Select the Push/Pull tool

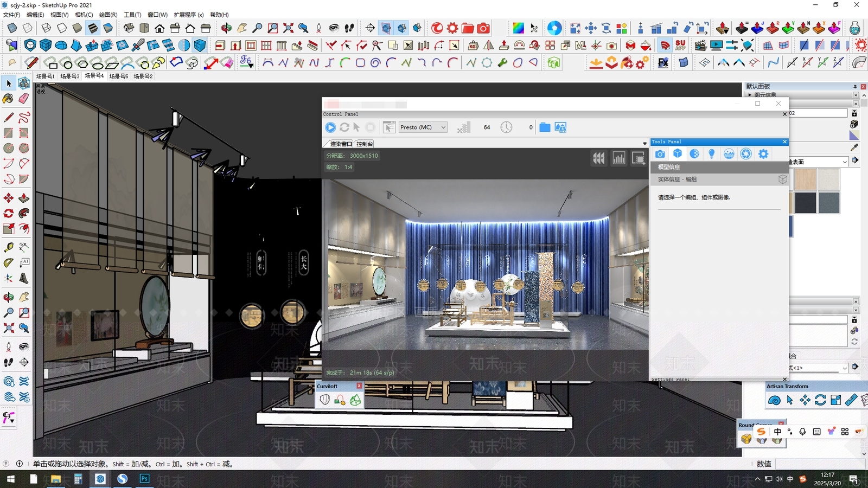(24, 198)
